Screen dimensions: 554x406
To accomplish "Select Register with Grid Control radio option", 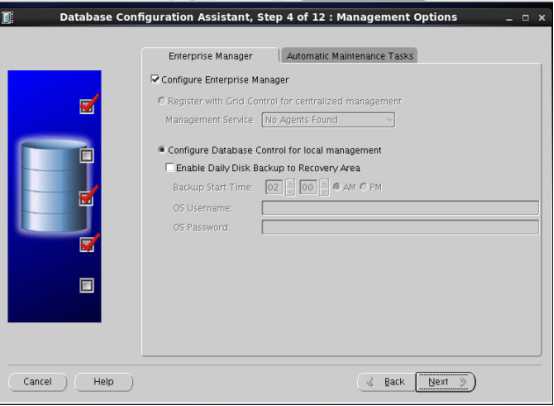I will (161, 101).
